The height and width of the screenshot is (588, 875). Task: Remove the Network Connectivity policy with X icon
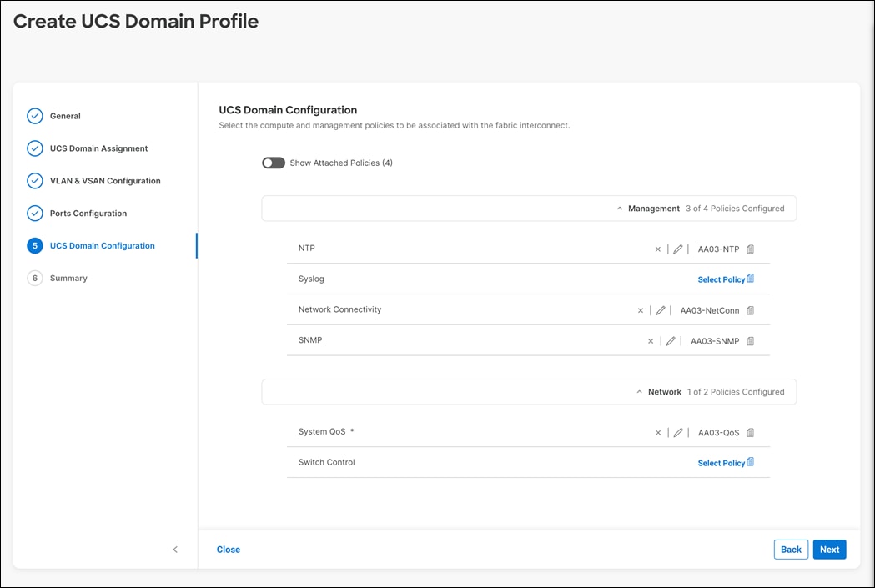[x=639, y=309]
